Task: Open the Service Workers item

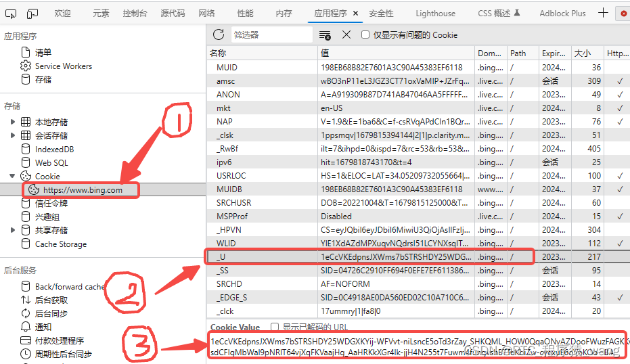Action: tap(63, 66)
